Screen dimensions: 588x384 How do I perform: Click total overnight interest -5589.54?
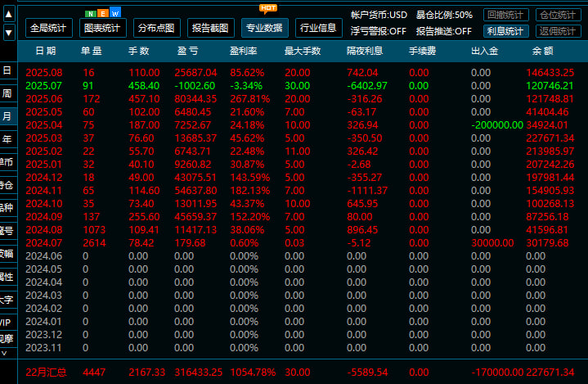pos(367,373)
